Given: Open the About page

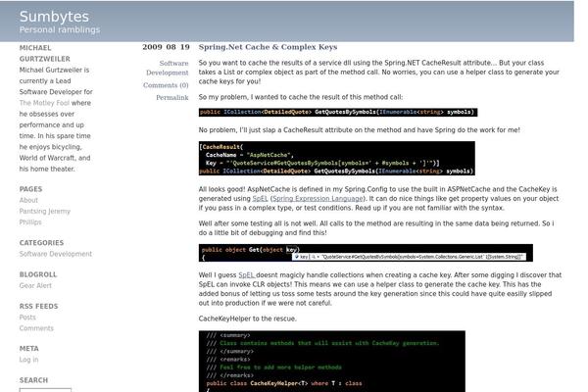Looking at the screenshot, I should [28, 200].
